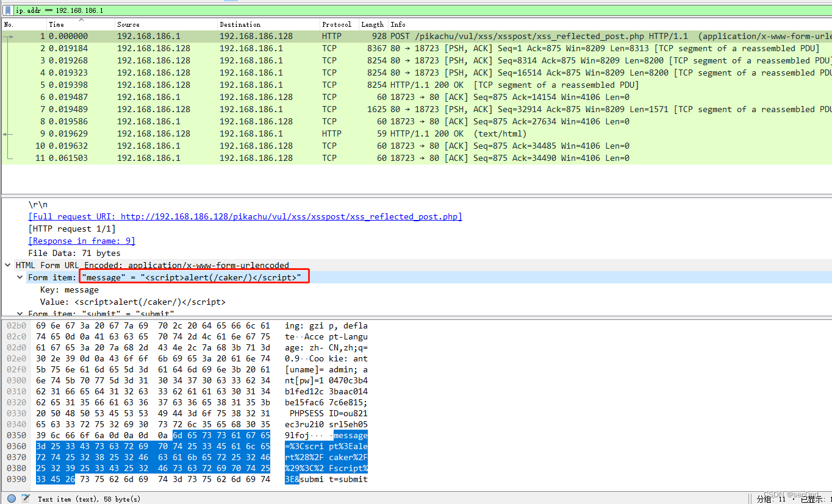Open capture file properties icon in status bar
832x504 pixels.
click(x=25, y=499)
